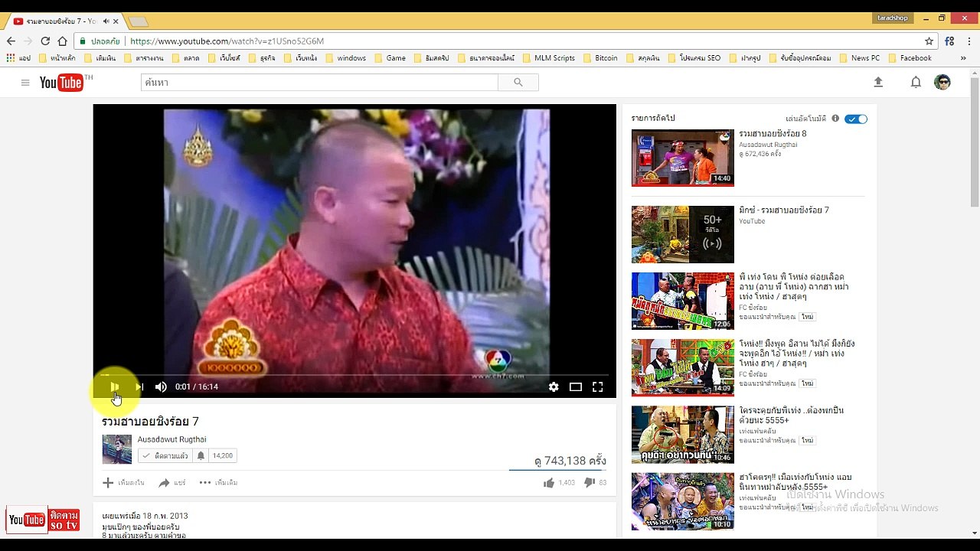Image resolution: width=980 pixels, height=551 pixels.
Task: Pause the video with the play/pause button
Action: click(114, 386)
